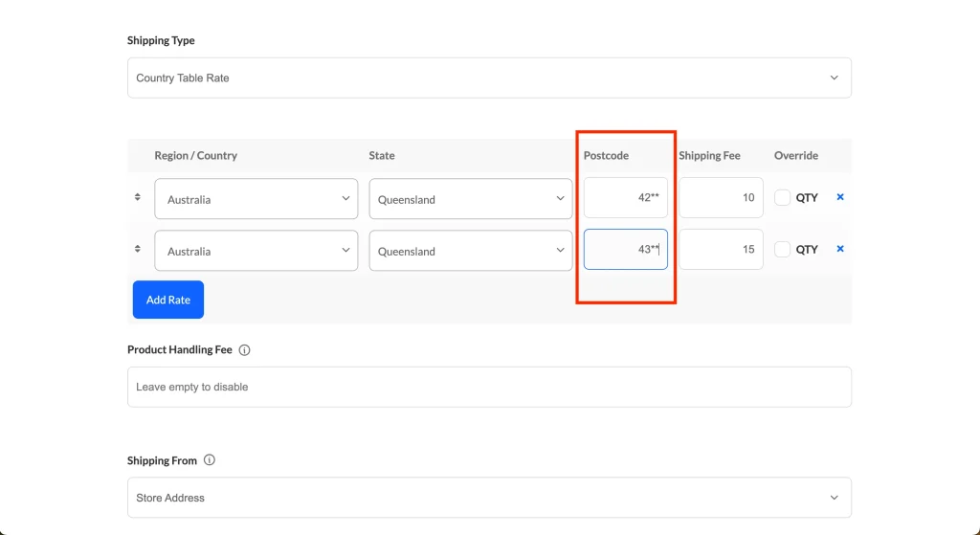This screenshot has height=535, width=980.
Task: Expand the second row's Queensland state dropdown
Action: click(470, 251)
